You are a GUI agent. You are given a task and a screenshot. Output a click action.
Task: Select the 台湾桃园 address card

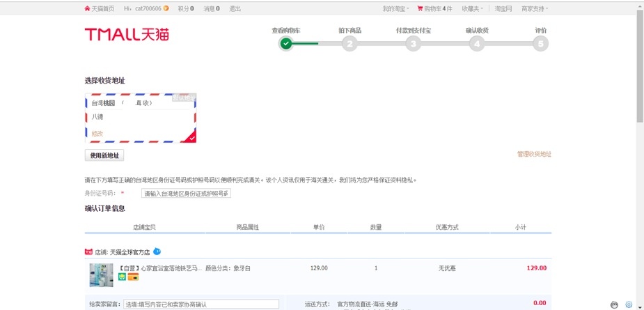(x=141, y=118)
